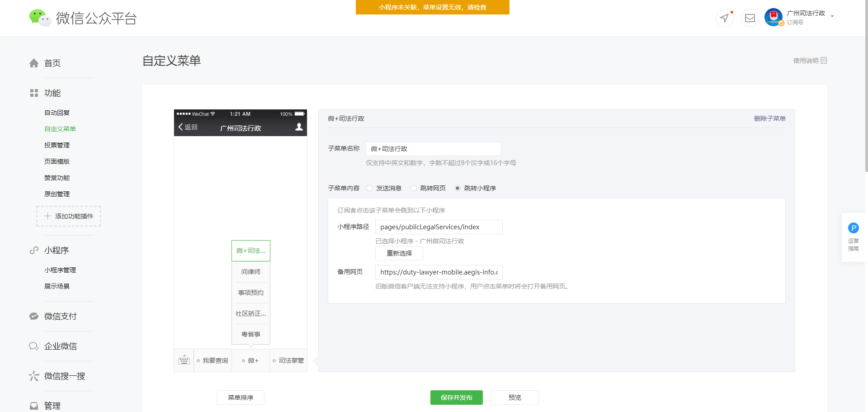
Task: Click 保存并发布 button
Action: point(457,398)
